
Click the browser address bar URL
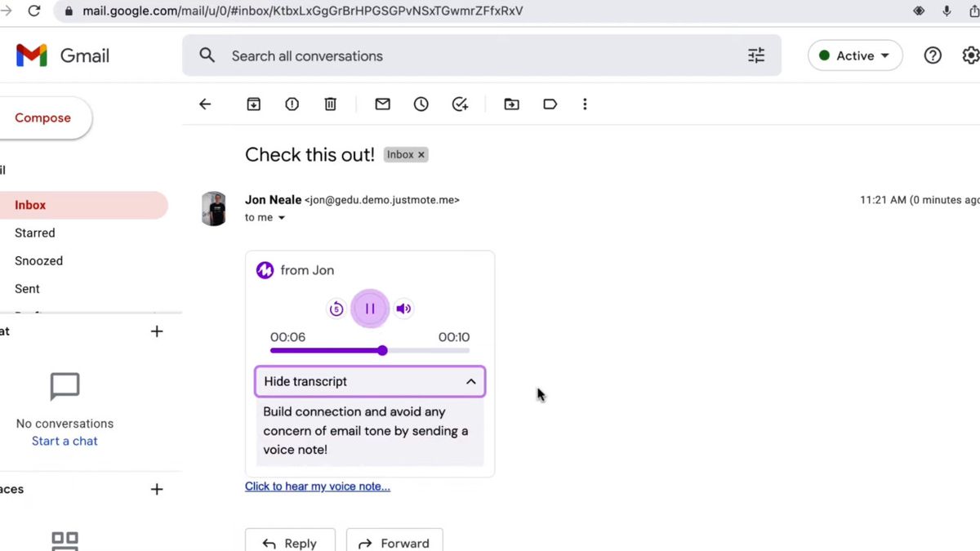(302, 11)
